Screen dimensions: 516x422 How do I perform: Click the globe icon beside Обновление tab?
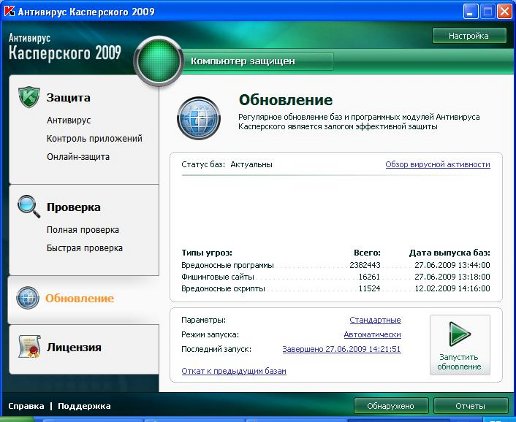click(x=28, y=297)
